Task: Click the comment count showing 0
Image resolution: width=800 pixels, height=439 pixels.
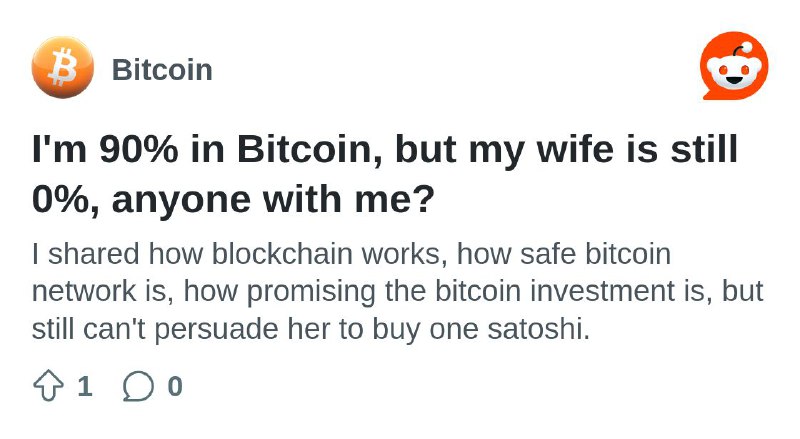Action: click(175, 386)
